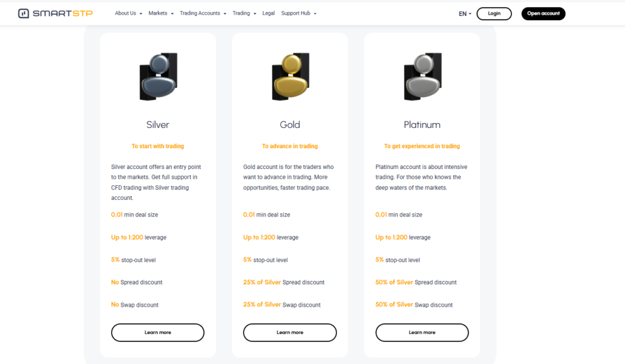625x364 pixels.
Task: Select the Legal menu item
Action: point(269,13)
